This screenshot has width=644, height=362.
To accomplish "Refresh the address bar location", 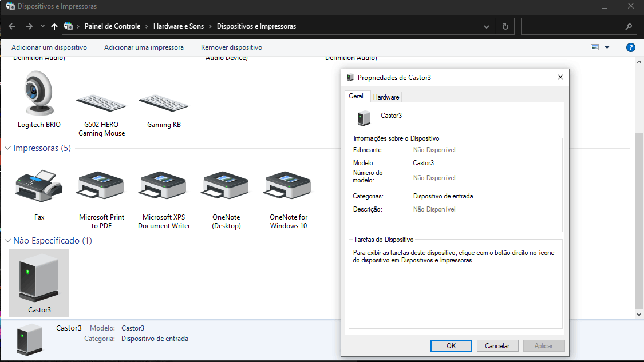I will 505,26.
